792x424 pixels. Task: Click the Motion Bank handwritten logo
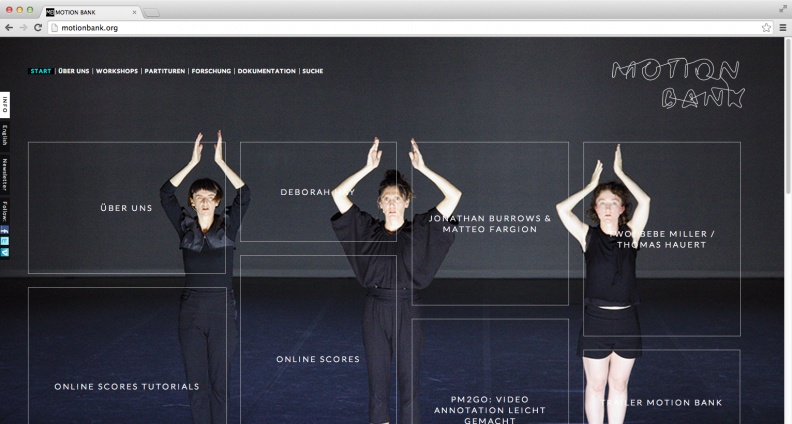point(677,83)
